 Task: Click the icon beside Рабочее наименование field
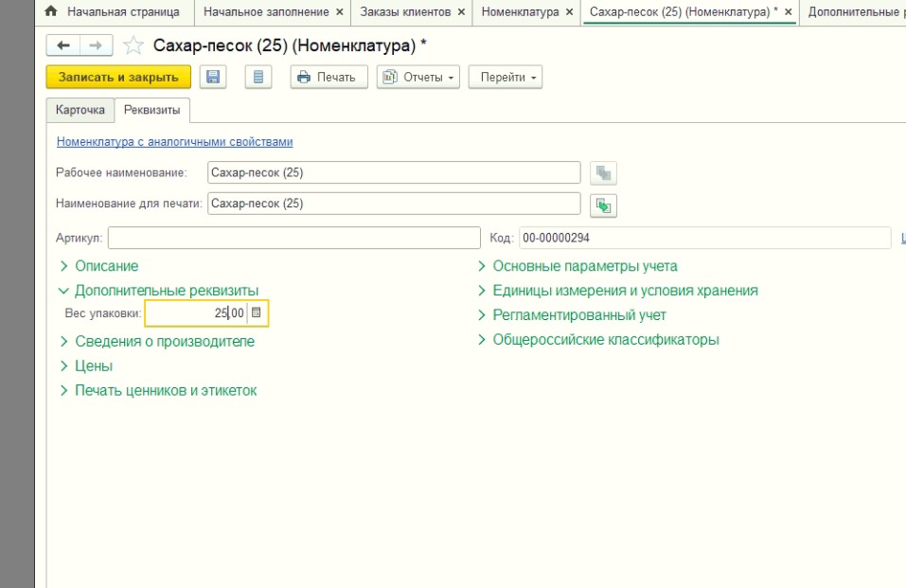[x=603, y=173]
